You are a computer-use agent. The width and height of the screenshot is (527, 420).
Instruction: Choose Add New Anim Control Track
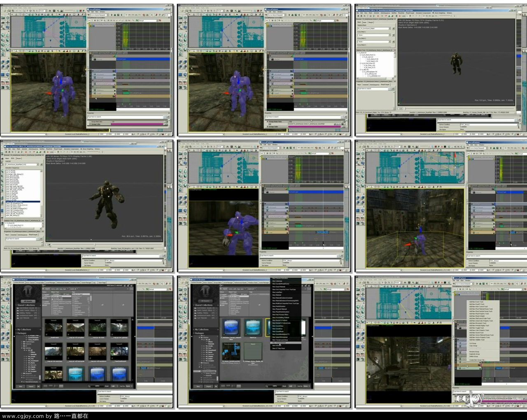(479, 306)
